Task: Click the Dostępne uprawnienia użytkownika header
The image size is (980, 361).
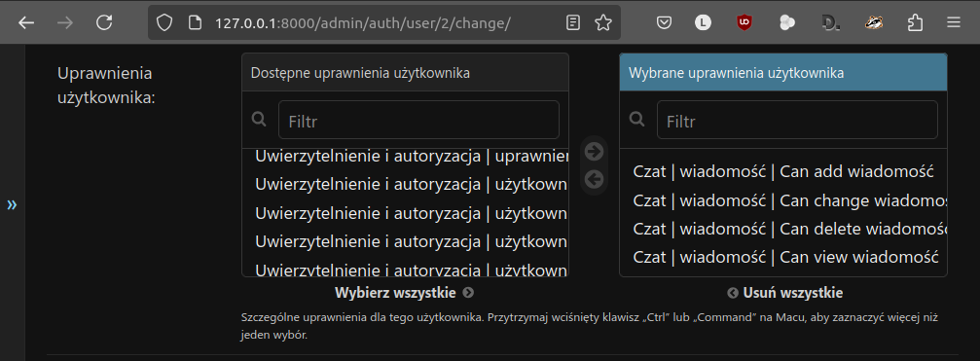Action: click(x=405, y=73)
